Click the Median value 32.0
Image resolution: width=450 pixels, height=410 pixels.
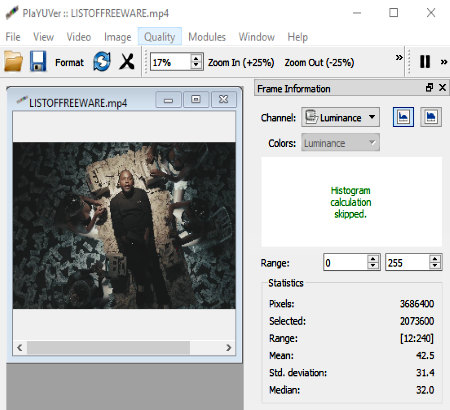click(425, 390)
